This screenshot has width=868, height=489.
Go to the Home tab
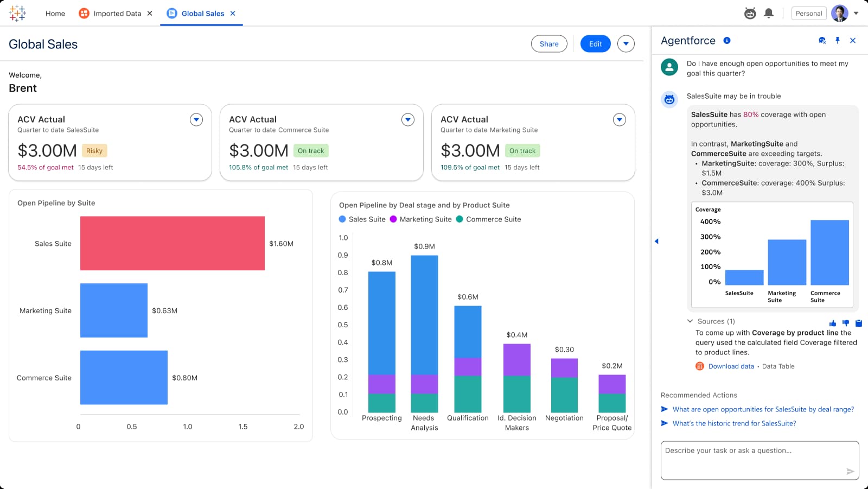coord(55,13)
